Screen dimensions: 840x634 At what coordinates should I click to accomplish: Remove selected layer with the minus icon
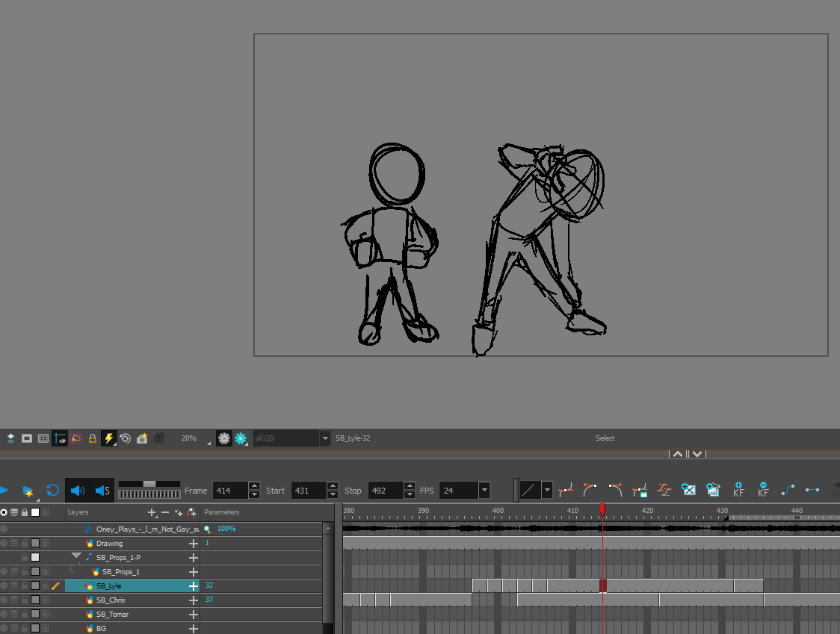point(164,512)
